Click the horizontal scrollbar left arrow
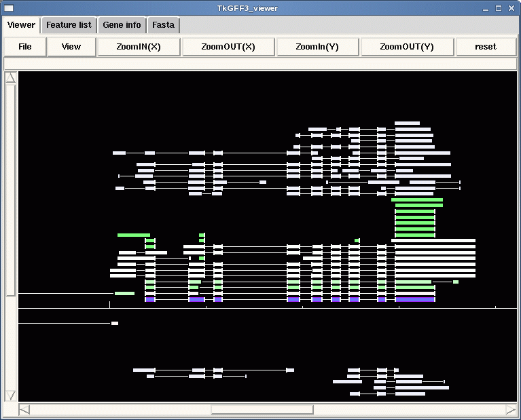521x420 pixels. click(x=24, y=409)
